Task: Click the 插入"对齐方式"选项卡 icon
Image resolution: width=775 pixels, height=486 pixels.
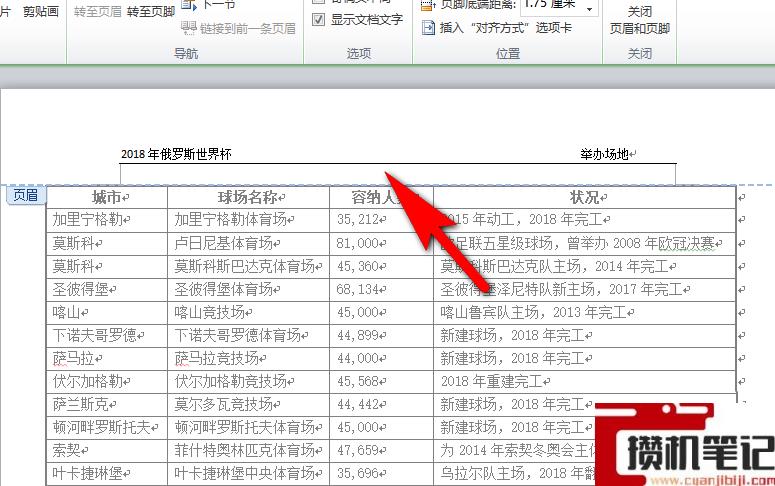Action: [x=428, y=28]
